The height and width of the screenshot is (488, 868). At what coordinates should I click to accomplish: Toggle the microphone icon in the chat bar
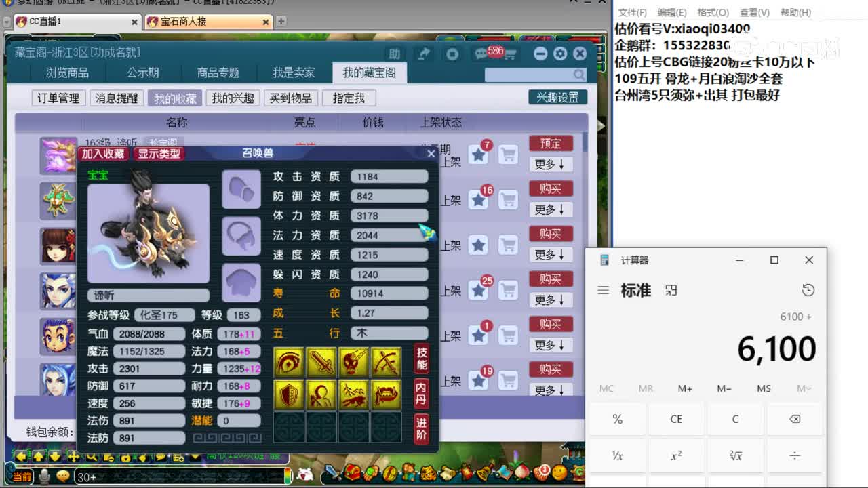tap(44, 476)
